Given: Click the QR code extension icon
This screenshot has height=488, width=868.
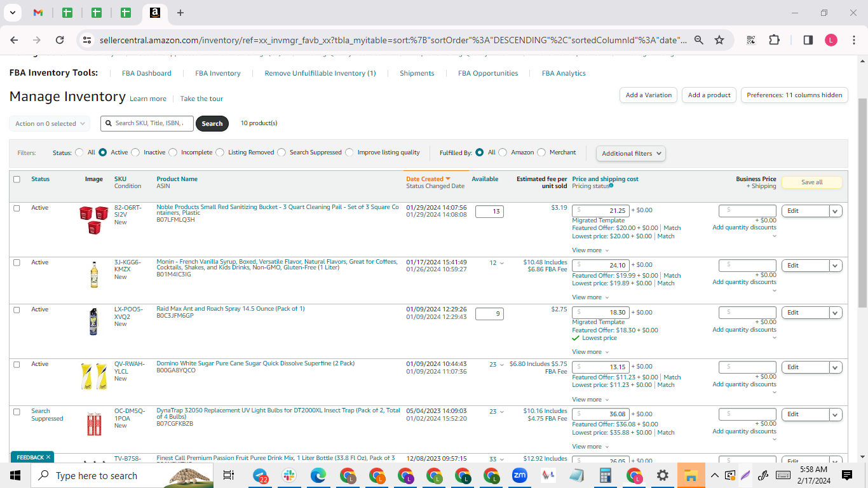Looking at the screenshot, I should [751, 40].
